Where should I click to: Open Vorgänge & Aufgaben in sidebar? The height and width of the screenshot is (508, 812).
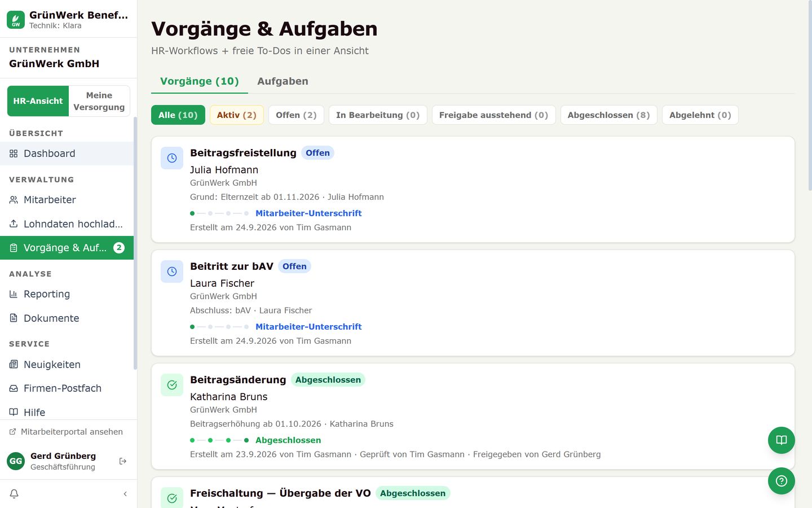(x=67, y=248)
